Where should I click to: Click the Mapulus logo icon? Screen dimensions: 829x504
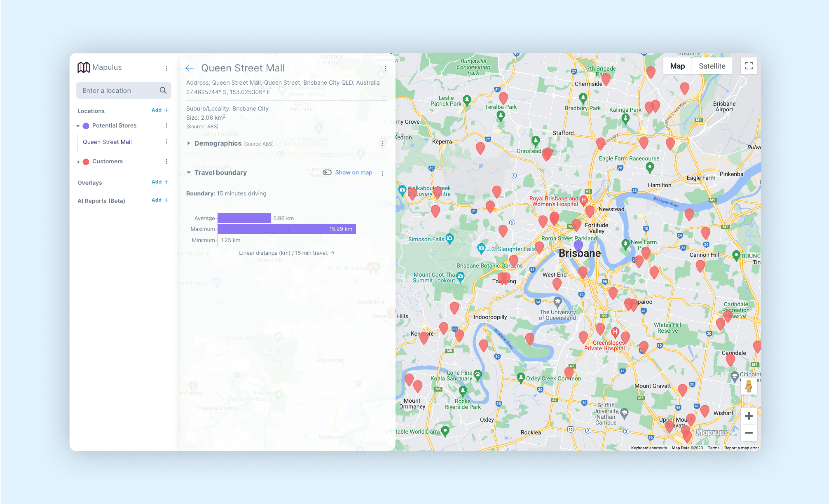pos(84,67)
